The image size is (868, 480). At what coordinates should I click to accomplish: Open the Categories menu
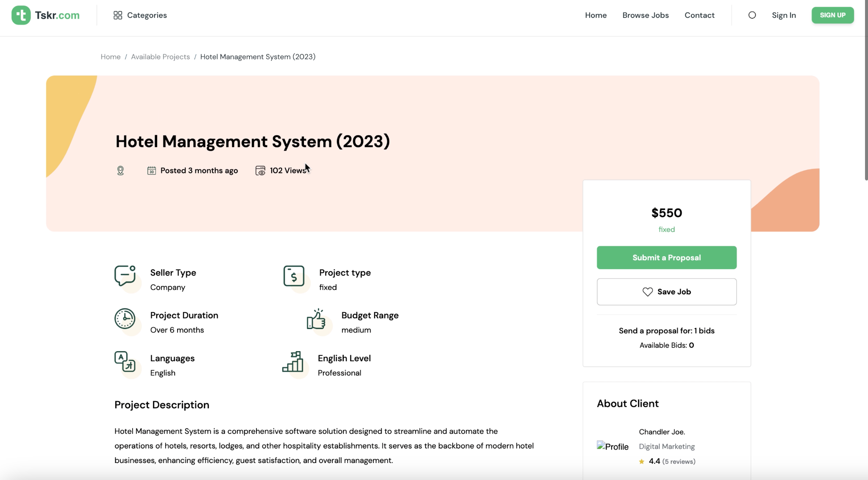pyautogui.click(x=140, y=15)
